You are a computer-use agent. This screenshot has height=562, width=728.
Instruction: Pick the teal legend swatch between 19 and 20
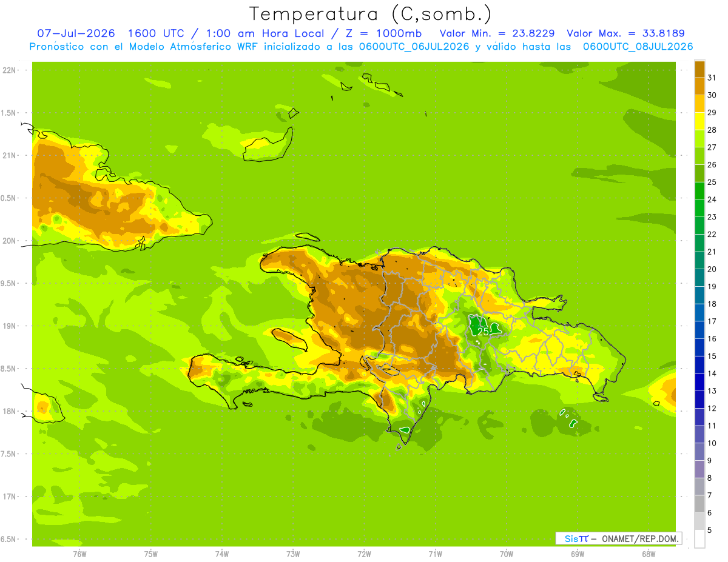[x=699, y=278]
